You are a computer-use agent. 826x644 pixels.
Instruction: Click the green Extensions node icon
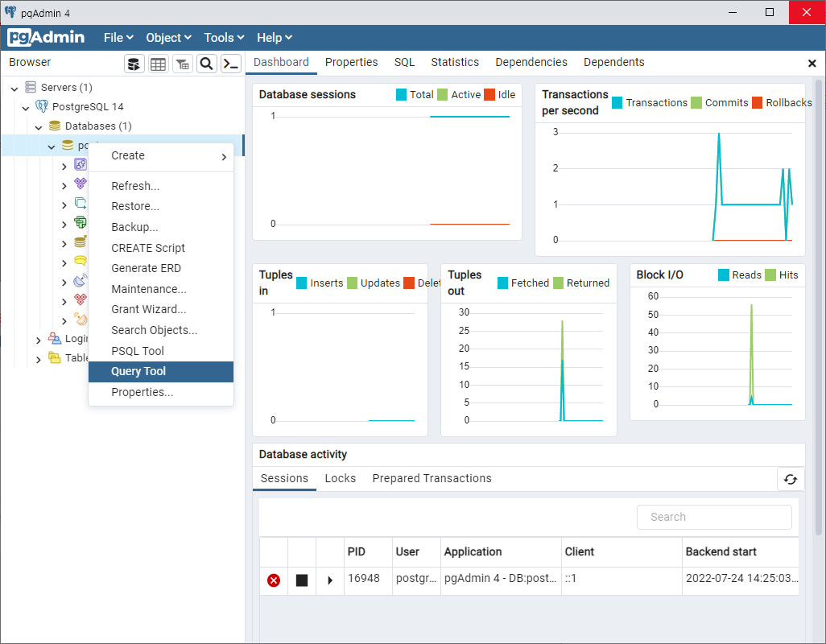click(x=80, y=222)
